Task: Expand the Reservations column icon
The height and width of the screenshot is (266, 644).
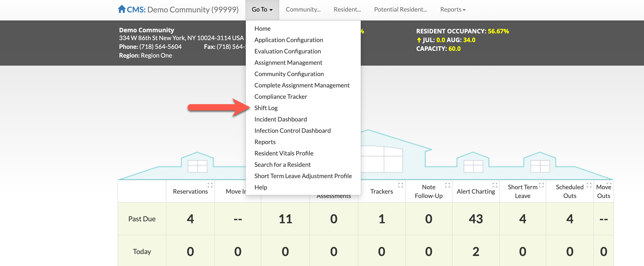Action: [x=210, y=185]
